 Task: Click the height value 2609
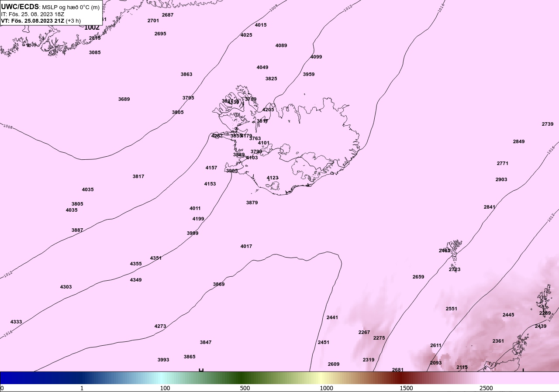coord(334,364)
